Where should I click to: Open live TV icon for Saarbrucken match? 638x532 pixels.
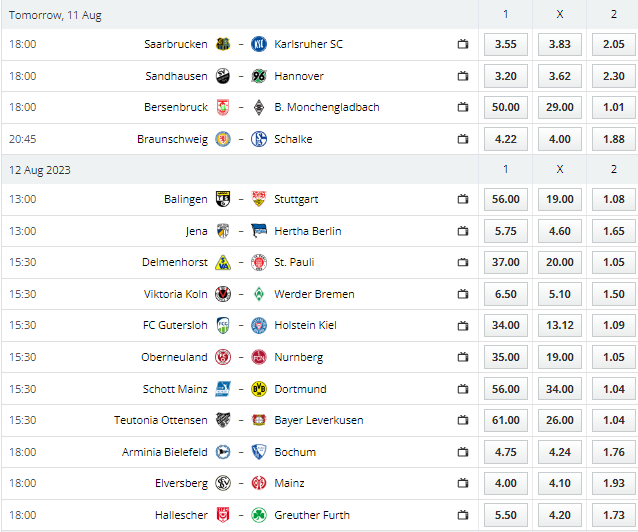(x=463, y=44)
